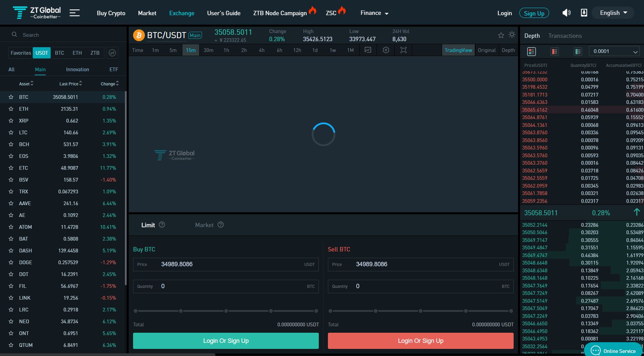This screenshot has height=356, width=644.
Task: Expand the Finance menu
Action: click(374, 13)
